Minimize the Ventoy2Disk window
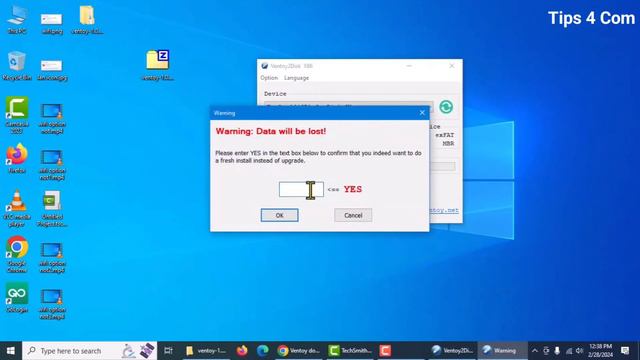This screenshot has width=640, height=360. click(x=409, y=66)
